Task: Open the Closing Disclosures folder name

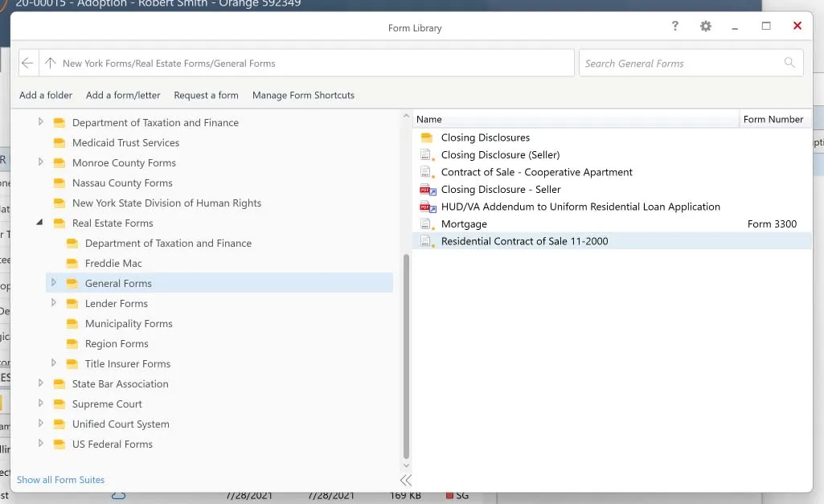Action: coord(485,137)
